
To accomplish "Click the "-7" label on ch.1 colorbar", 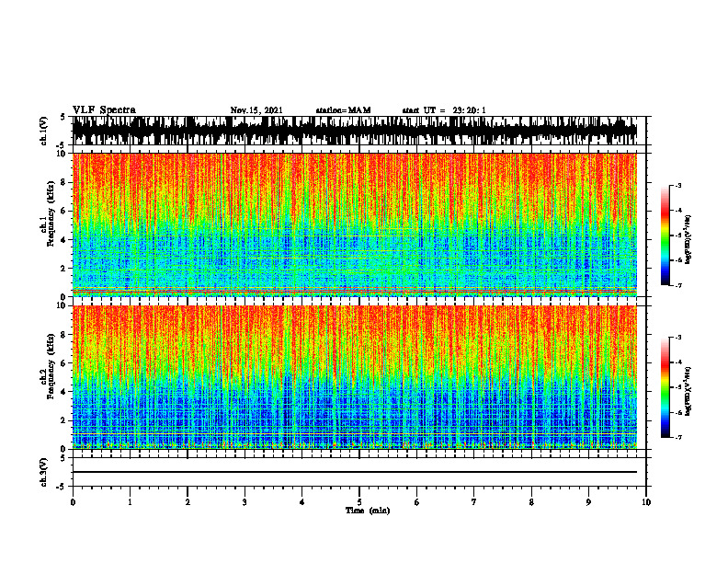I will tap(678, 286).
